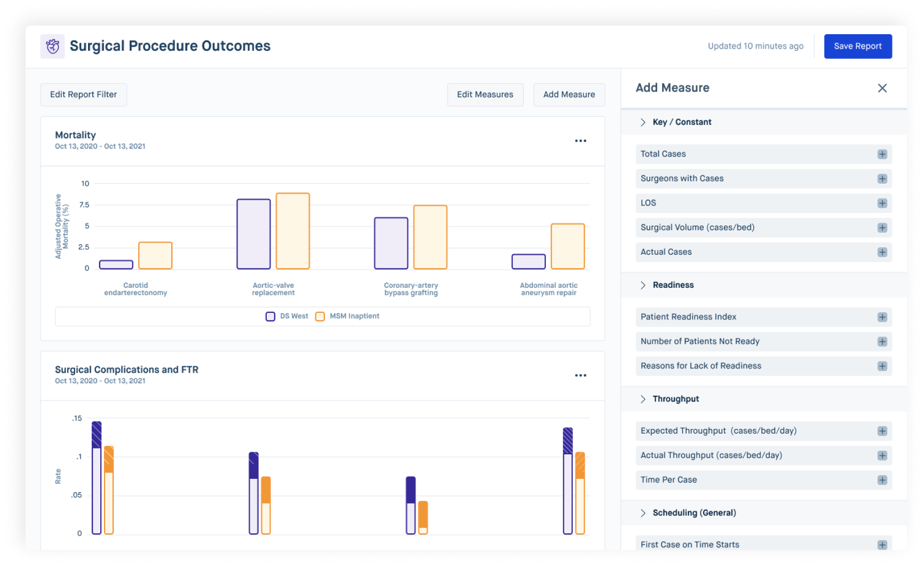Open Edit Report Filter
The height and width of the screenshot is (567, 924).
tap(84, 94)
